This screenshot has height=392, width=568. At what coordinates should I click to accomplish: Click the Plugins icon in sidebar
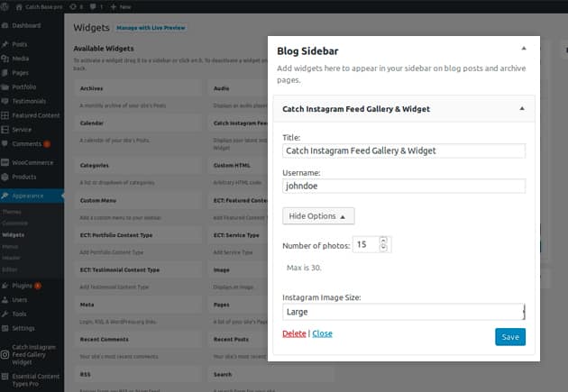click(5, 286)
